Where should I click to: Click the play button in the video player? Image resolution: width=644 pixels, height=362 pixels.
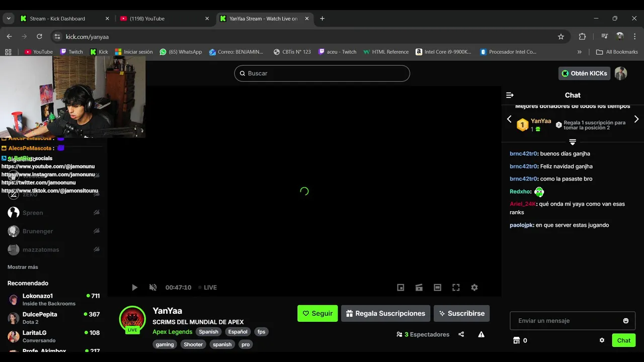click(x=134, y=288)
